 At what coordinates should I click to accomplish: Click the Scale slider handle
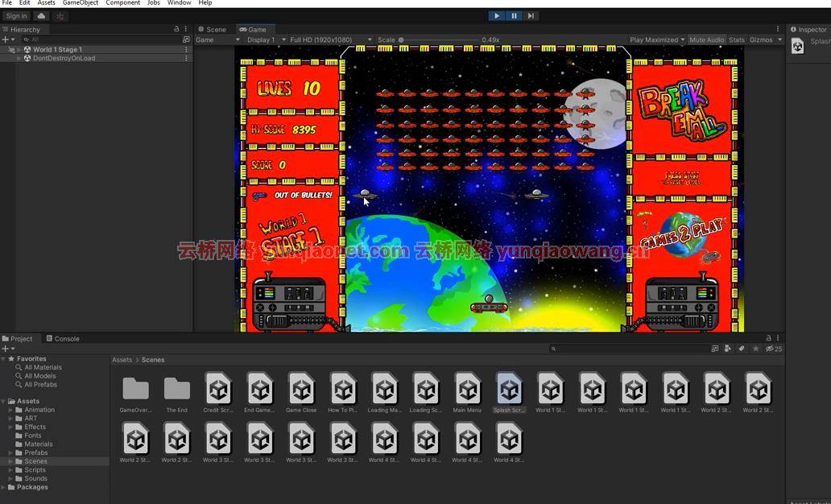click(401, 39)
